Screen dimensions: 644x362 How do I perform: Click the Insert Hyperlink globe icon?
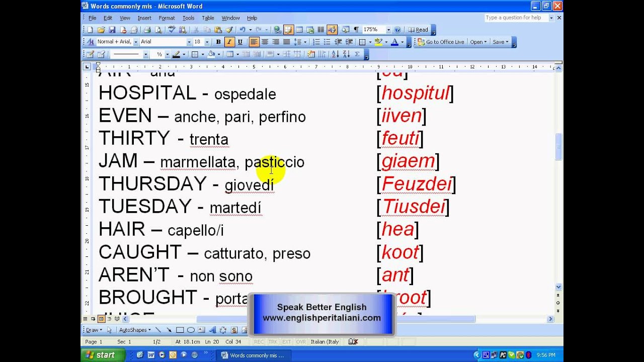point(277,30)
